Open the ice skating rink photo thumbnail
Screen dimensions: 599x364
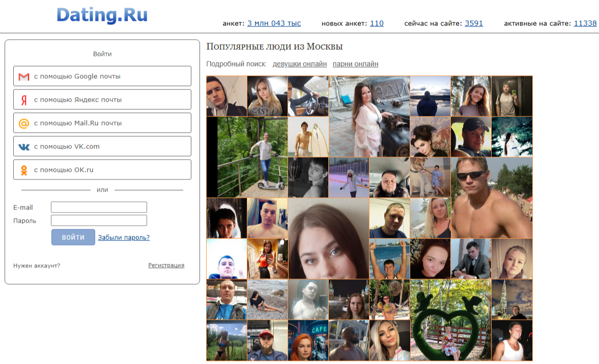[349, 177]
